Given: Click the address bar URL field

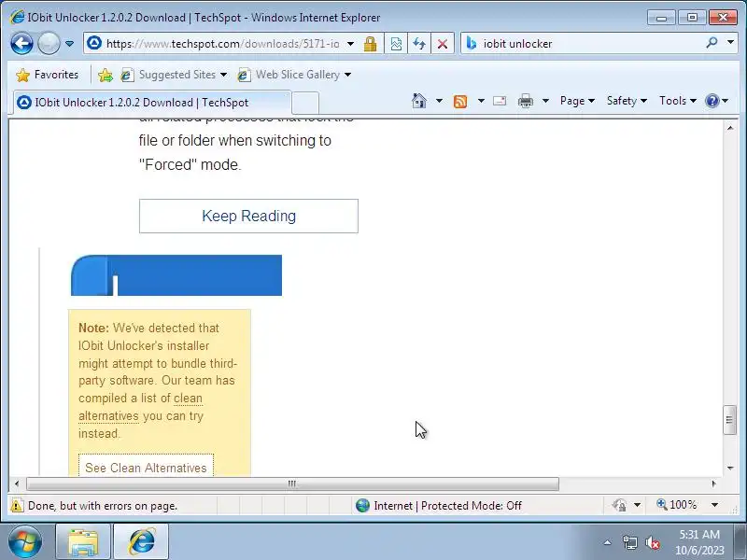Looking at the screenshot, I should pos(222,44).
